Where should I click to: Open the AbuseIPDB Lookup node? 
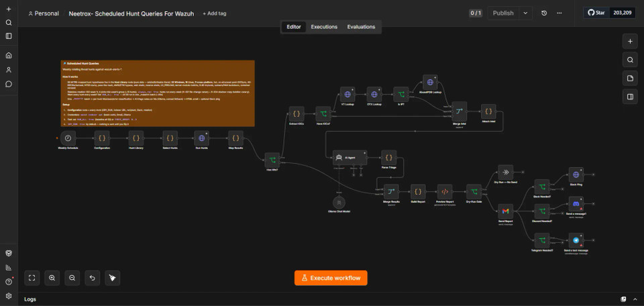431,82
